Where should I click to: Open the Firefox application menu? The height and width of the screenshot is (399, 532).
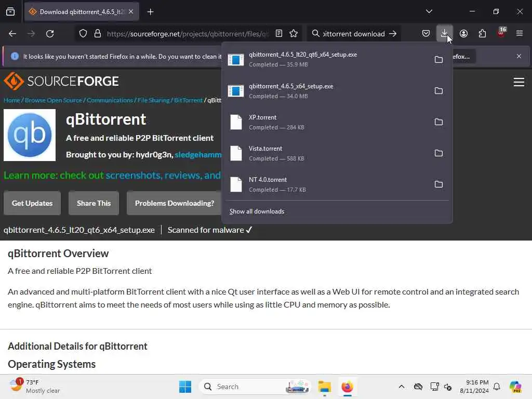click(x=520, y=33)
